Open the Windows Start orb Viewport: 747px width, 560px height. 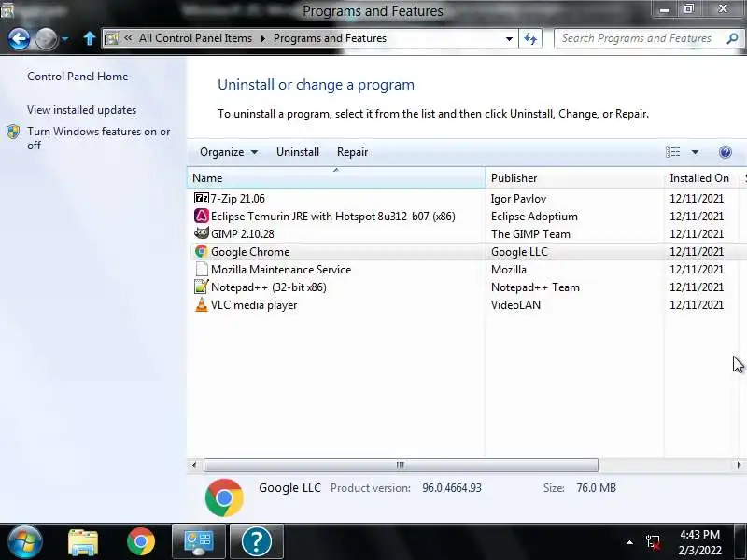(25, 541)
